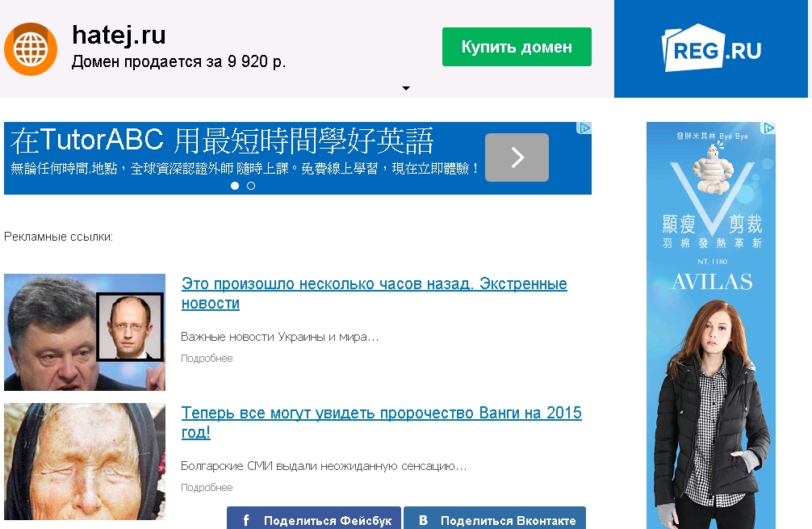
Task: Click the Facebook 'f' icon in share button
Action: point(246,521)
